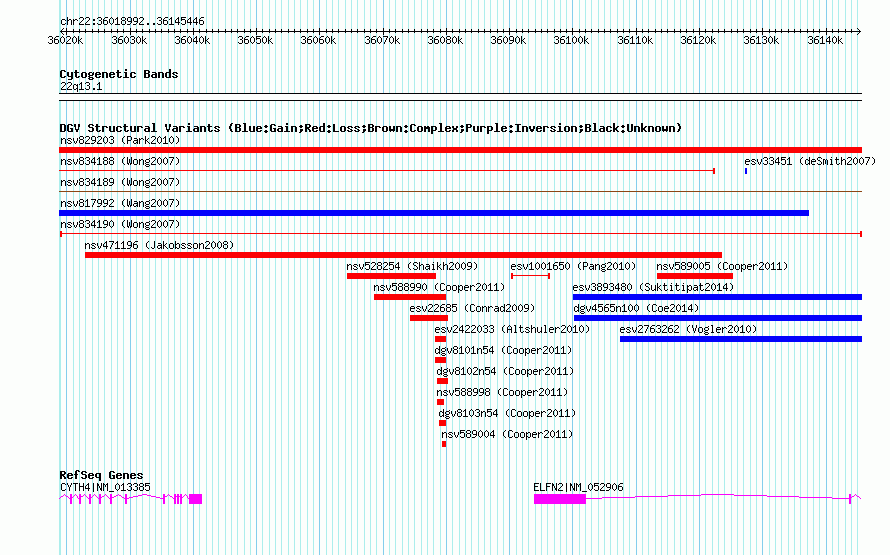Click the dgv8101n54 (Cooper2011) red bar
Image resolution: width=890 pixels, height=555 pixels.
[440, 360]
